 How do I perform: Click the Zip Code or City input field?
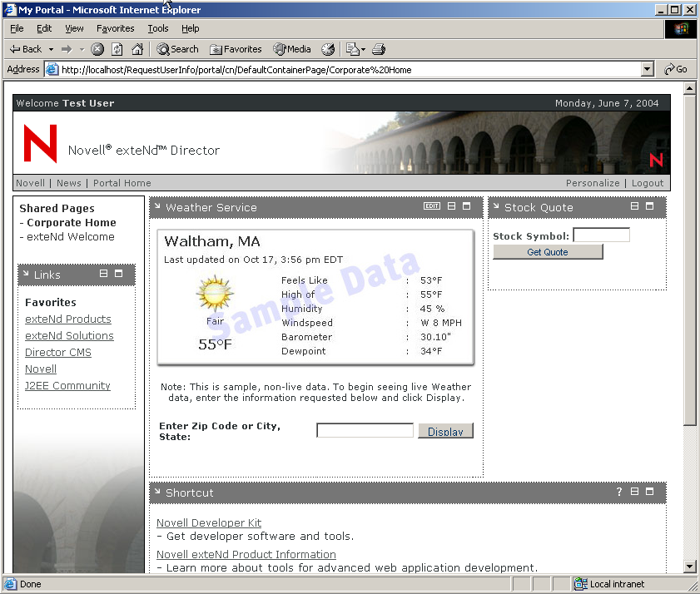(365, 431)
